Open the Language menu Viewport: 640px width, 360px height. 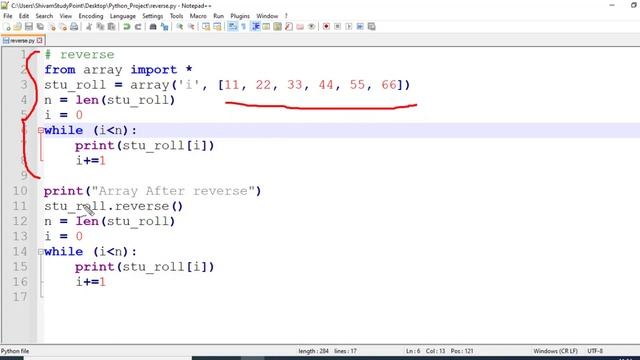(x=123, y=16)
